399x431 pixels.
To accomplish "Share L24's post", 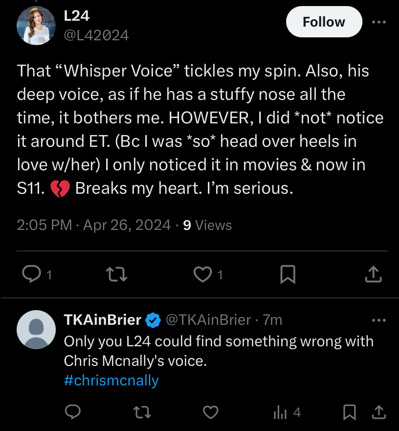I will click(373, 274).
